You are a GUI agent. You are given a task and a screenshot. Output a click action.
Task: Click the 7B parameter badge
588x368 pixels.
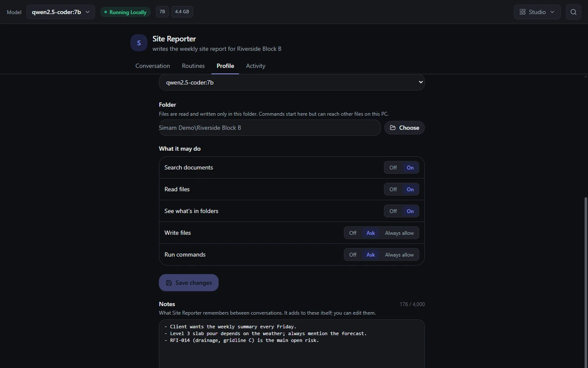click(x=162, y=12)
